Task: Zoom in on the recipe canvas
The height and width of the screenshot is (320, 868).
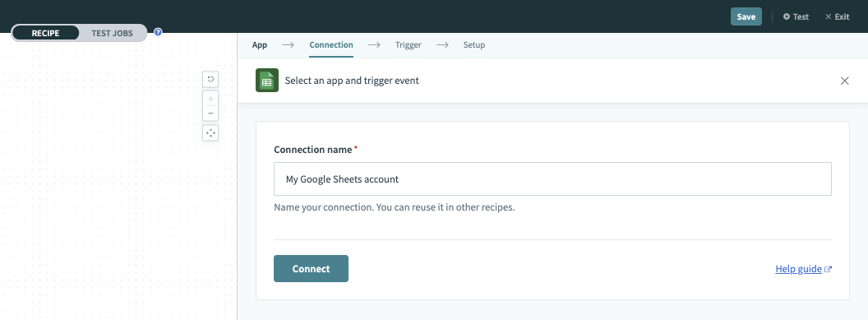Action: point(210,99)
